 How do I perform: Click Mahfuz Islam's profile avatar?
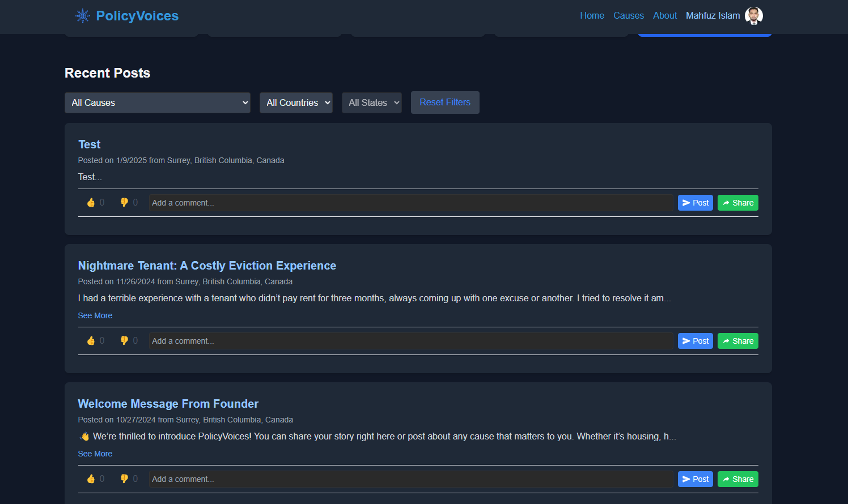754,15
